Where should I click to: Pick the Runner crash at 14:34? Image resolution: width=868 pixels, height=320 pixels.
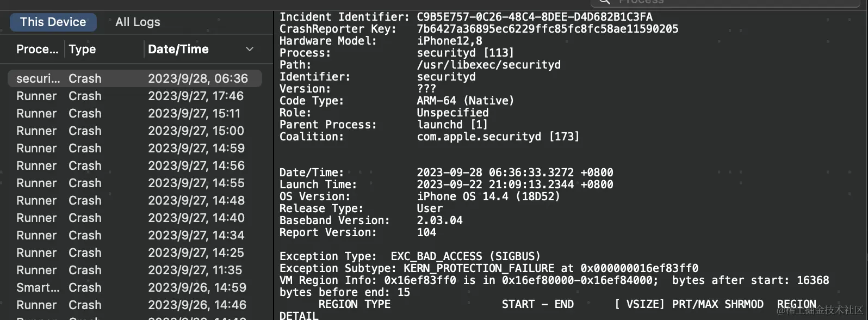(x=134, y=236)
